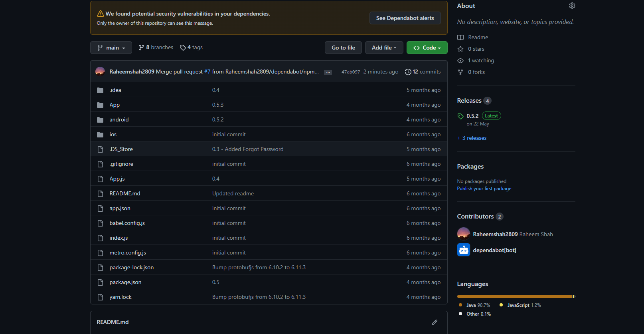This screenshot has width=644, height=334.
Task: Open pull request #7 link
Action: 207,72
